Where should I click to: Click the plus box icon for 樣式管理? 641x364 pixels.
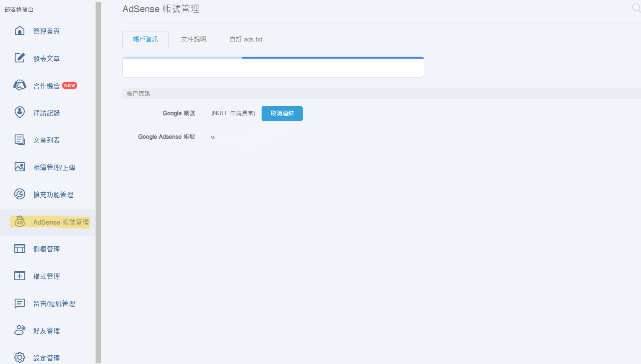(x=20, y=276)
